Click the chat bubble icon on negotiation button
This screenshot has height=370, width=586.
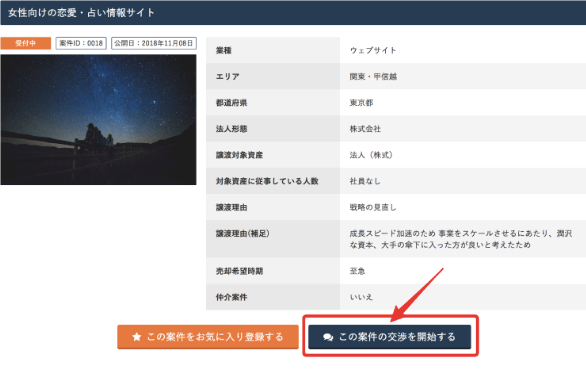coord(328,337)
